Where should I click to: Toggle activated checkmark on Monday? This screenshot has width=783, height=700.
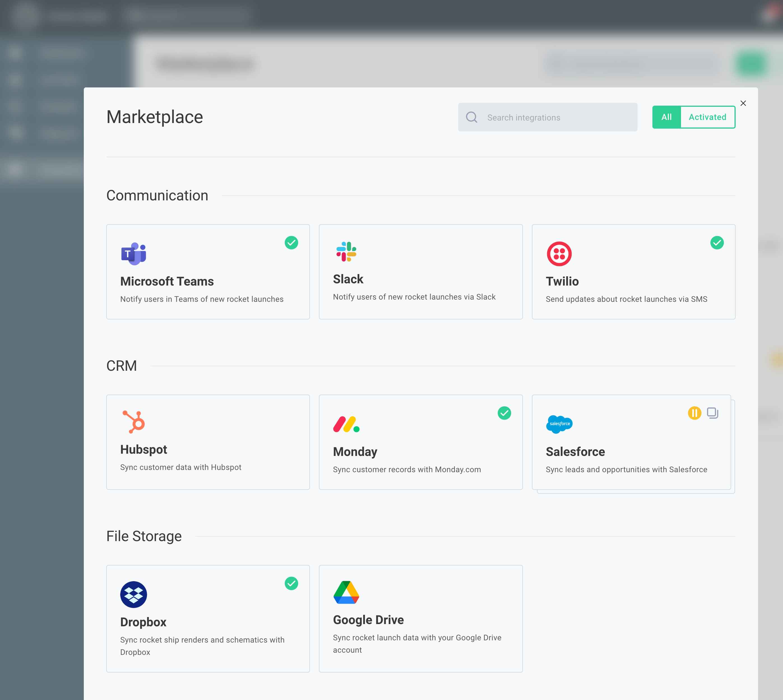(505, 413)
